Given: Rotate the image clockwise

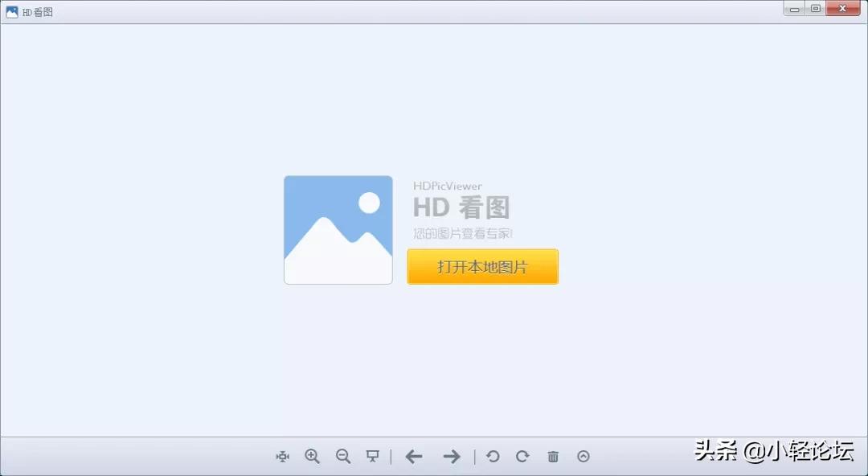Looking at the screenshot, I should point(522,456).
